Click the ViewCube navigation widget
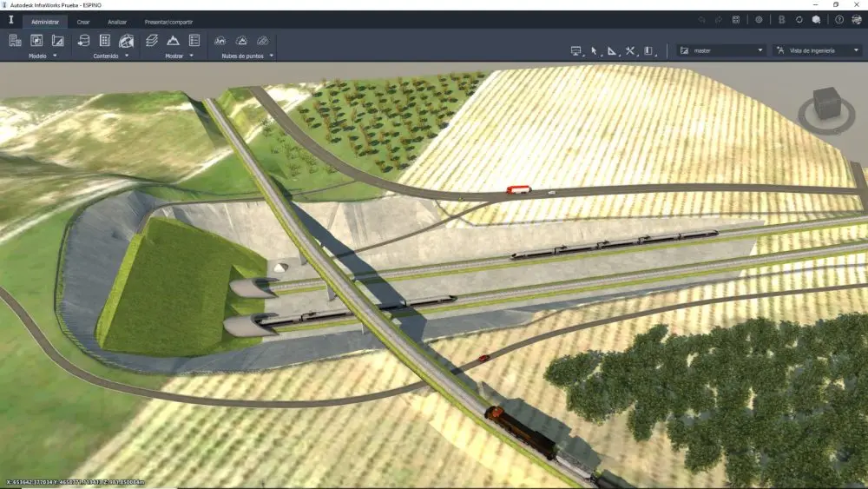 (825, 107)
